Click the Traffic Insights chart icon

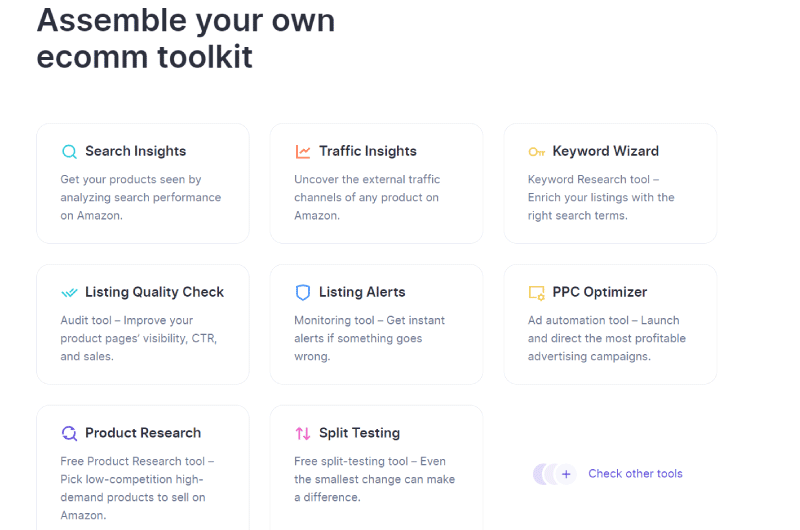(x=303, y=152)
